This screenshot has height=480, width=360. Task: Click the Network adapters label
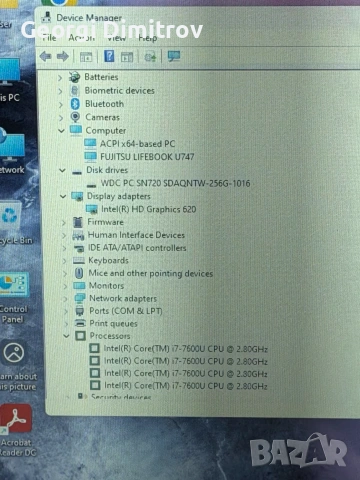(x=123, y=298)
